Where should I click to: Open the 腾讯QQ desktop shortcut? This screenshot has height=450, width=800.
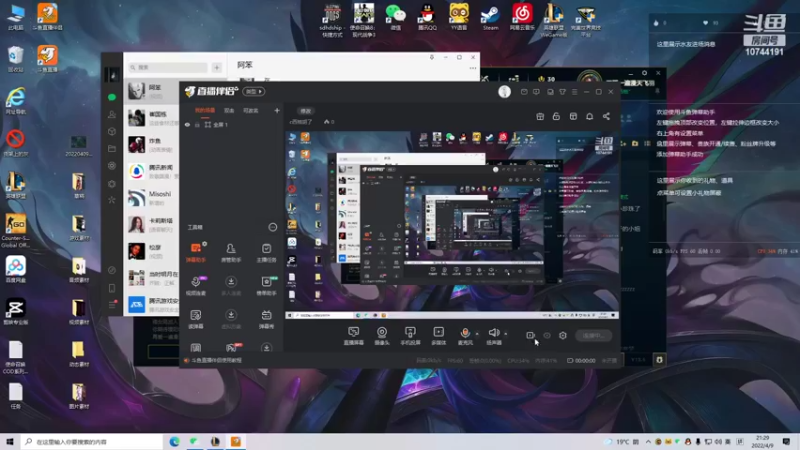pyautogui.click(x=427, y=17)
